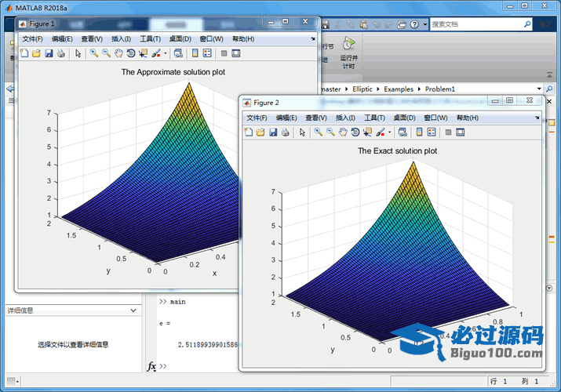561x392 pixels.
Task: Open 插入(I) menu in Figure 1
Action: tap(122, 39)
